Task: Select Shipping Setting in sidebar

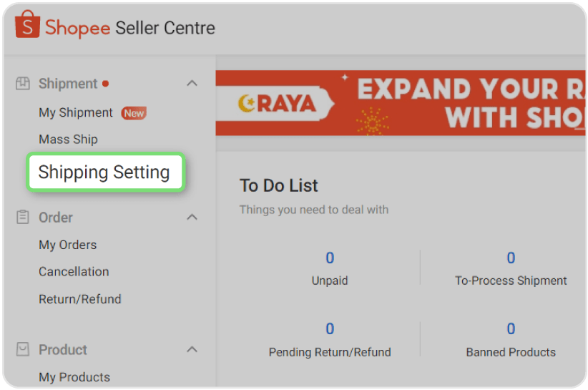Action: [104, 172]
